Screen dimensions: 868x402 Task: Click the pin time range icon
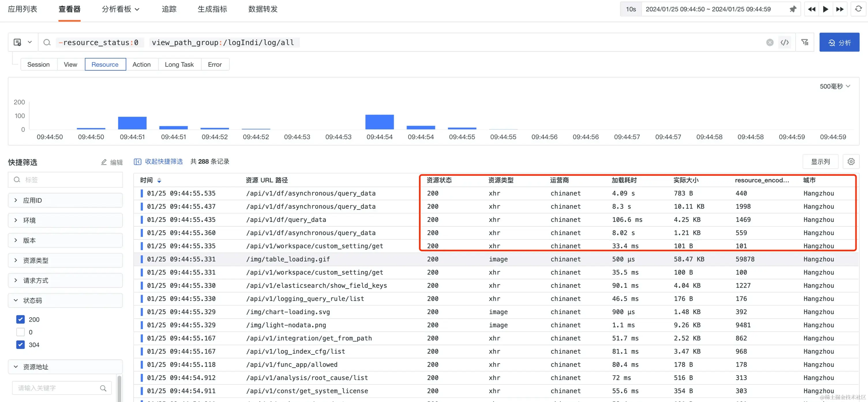pyautogui.click(x=792, y=9)
